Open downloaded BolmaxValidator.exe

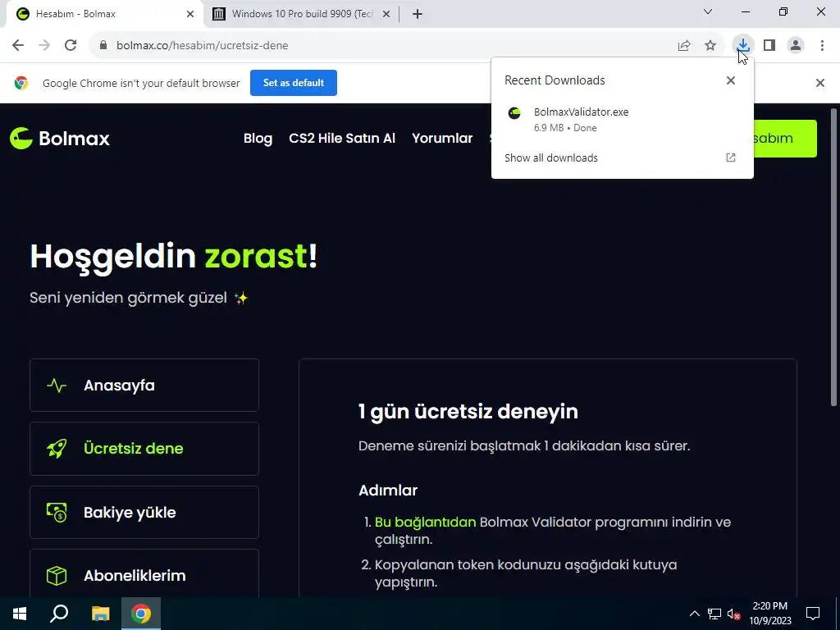pos(622,120)
